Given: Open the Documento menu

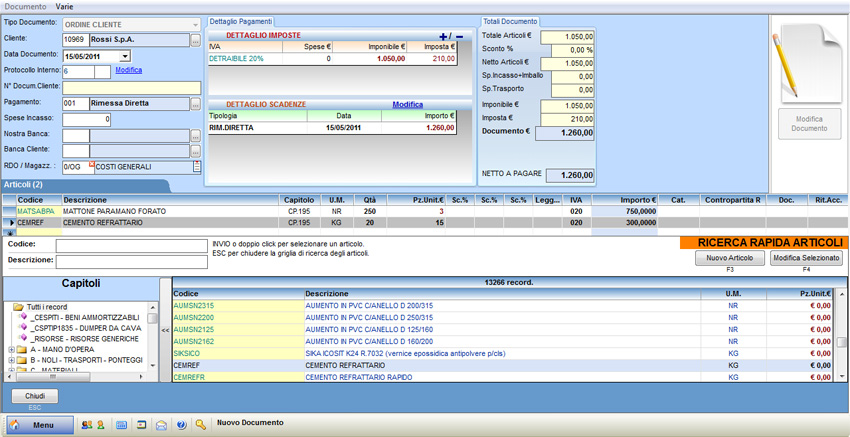Looking at the screenshot, I should click(25, 6).
